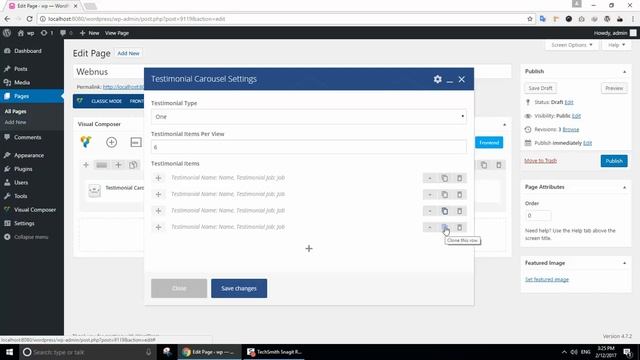Select the Add New submenu under Pages

tap(16, 122)
